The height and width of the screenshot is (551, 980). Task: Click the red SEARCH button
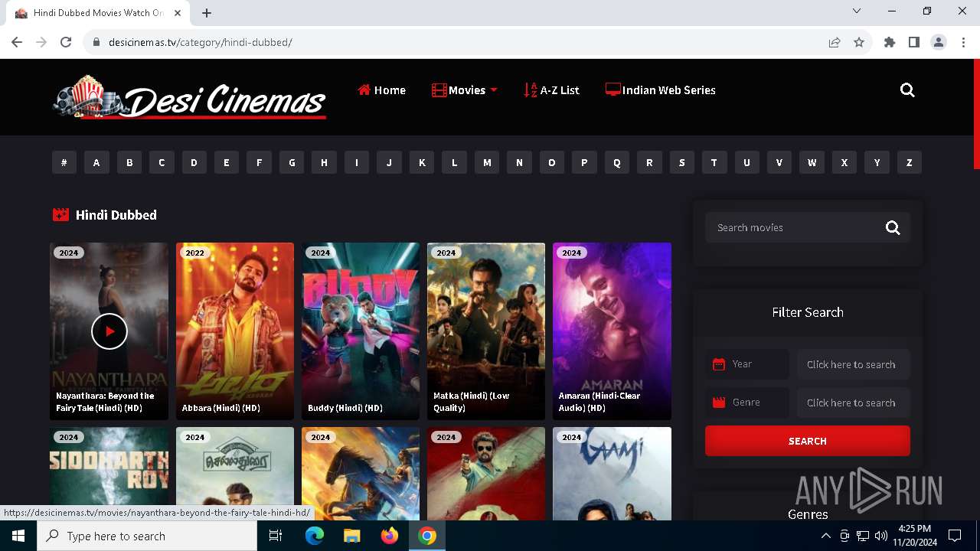click(808, 441)
